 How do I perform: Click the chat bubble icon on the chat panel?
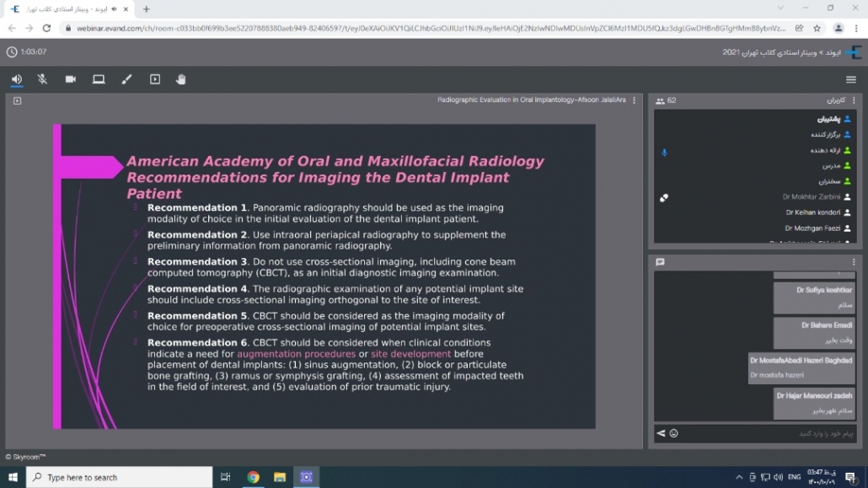coord(660,262)
